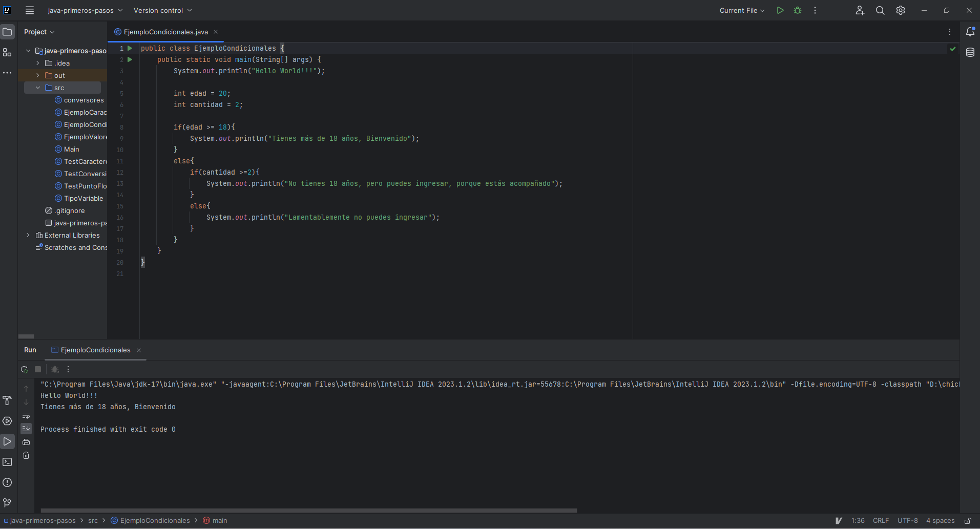Open IDE settings gear
Image resolution: width=980 pixels, height=529 pixels.
pos(901,10)
